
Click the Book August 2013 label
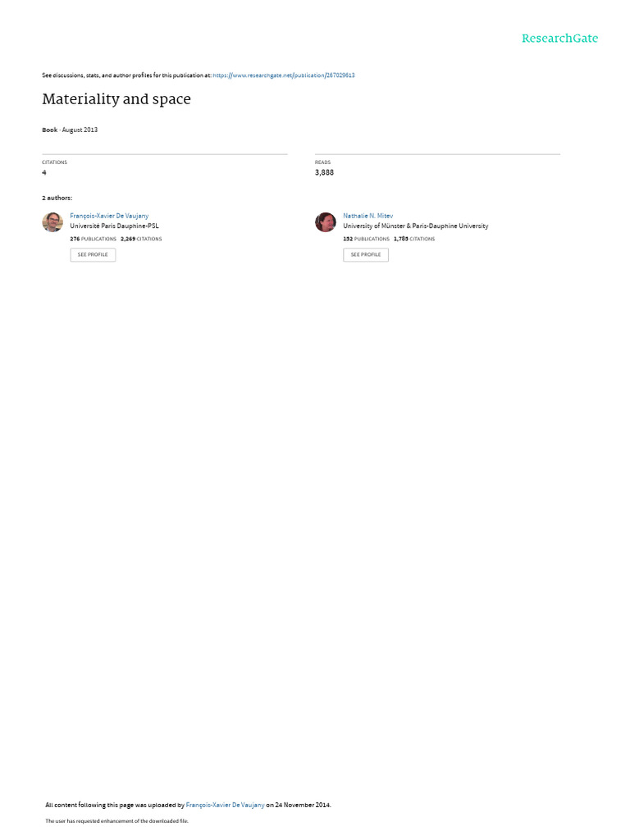coord(70,130)
